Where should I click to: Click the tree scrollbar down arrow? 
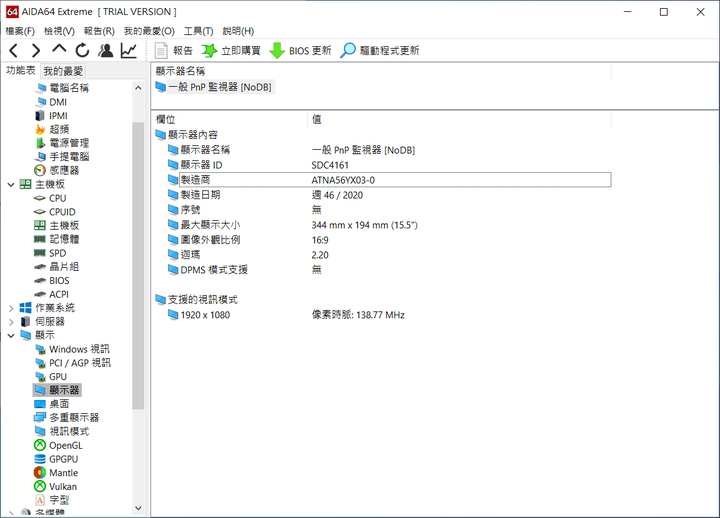[x=138, y=508]
